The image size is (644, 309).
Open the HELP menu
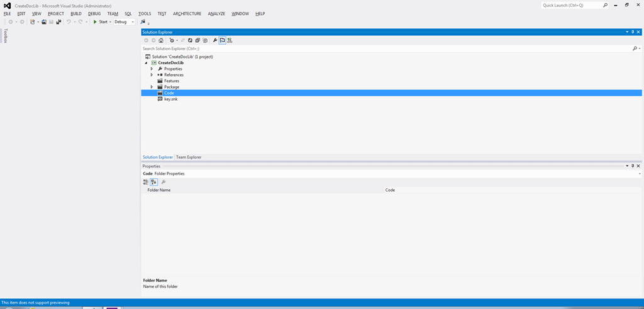pyautogui.click(x=260, y=14)
